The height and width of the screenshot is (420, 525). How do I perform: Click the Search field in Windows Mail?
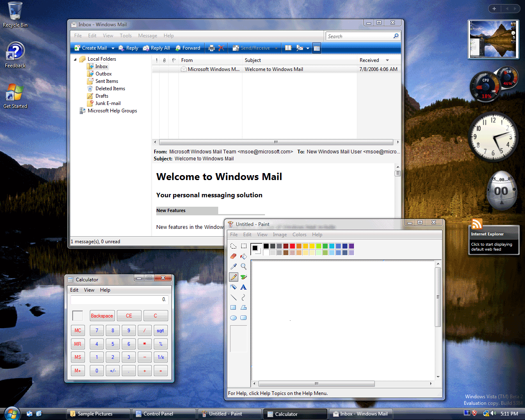click(359, 36)
